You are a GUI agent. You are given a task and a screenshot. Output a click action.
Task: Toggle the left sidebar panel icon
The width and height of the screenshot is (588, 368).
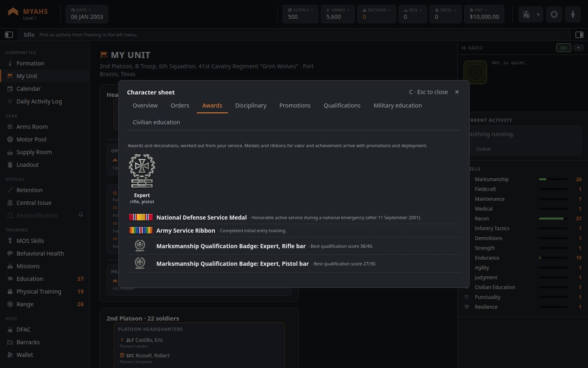coord(9,35)
